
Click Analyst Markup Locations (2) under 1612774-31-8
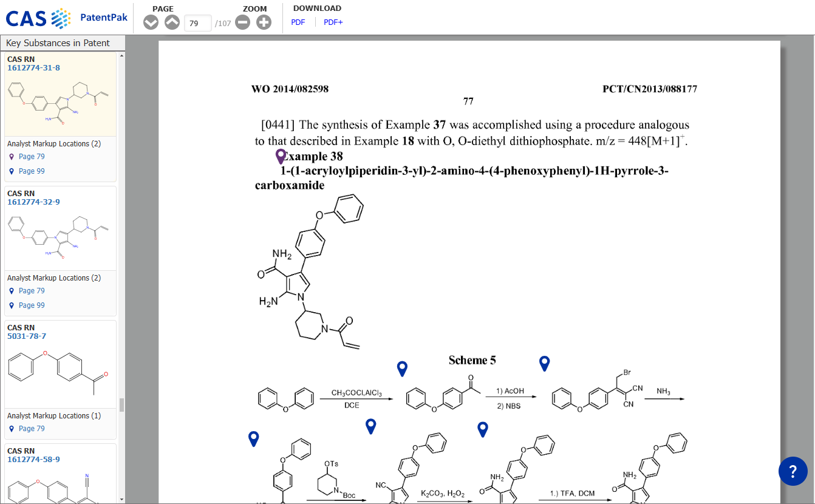coord(54,144)
